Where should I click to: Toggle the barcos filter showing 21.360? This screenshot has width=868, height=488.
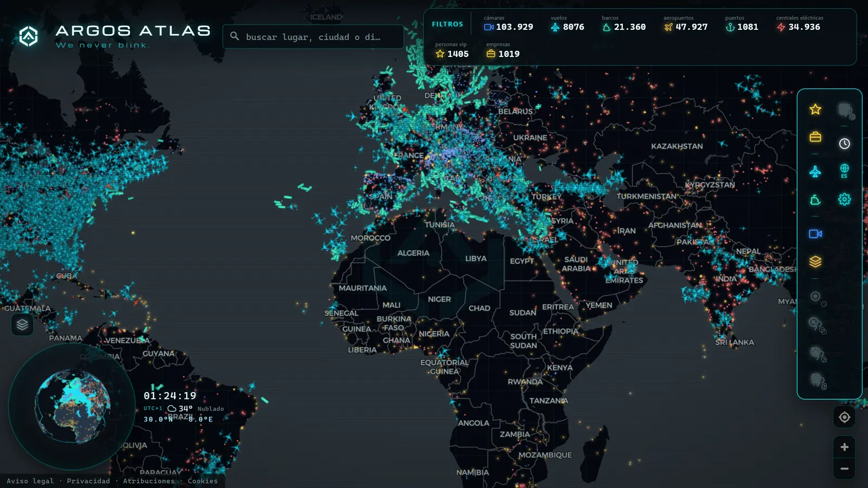(624, 23)
